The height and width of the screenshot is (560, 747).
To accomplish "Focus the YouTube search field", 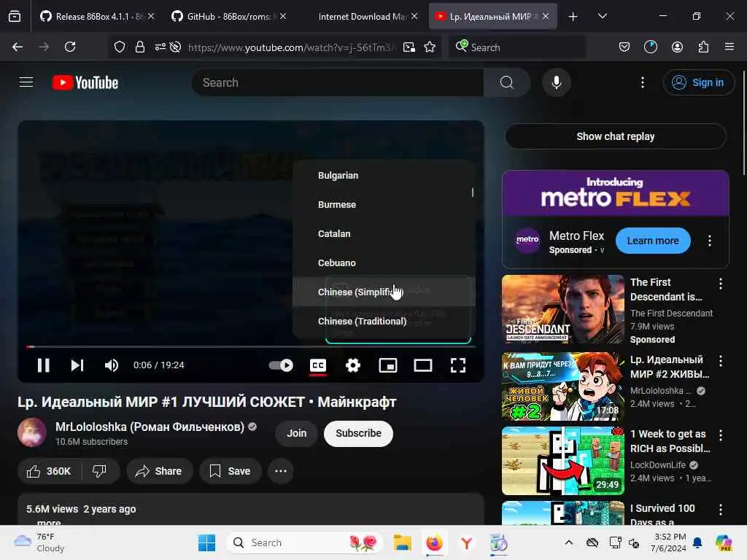I will point(338,82).
